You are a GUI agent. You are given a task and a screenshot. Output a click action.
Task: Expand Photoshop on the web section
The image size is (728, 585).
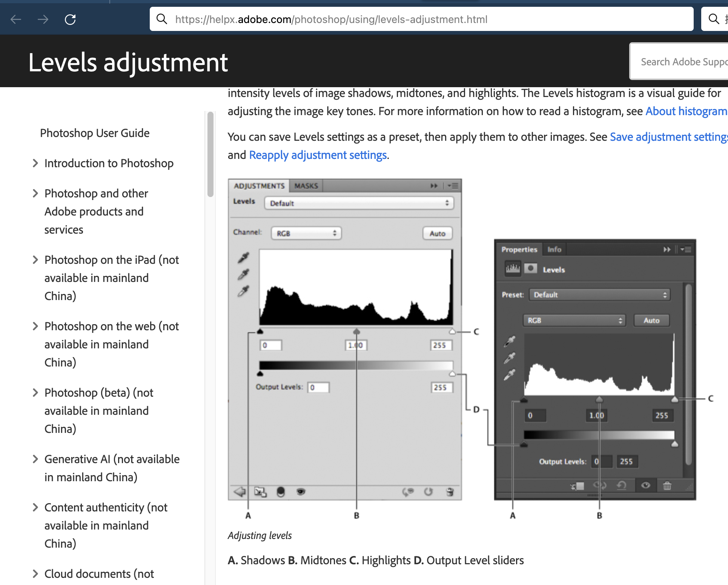pos(35,326)
